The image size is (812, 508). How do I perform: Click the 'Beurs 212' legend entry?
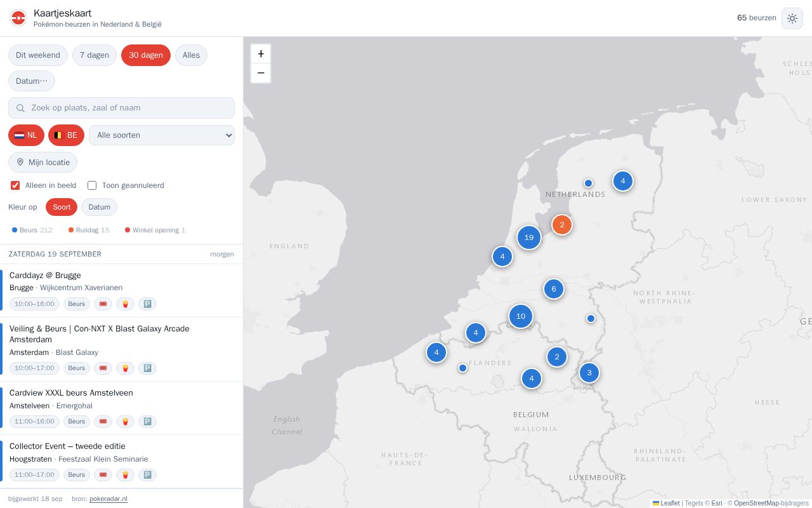32,230
